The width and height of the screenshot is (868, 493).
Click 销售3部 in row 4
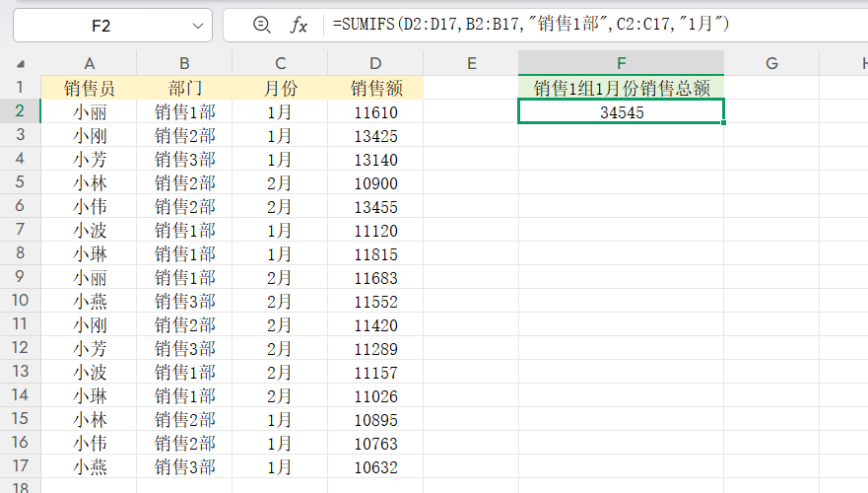tap(184, 160)
